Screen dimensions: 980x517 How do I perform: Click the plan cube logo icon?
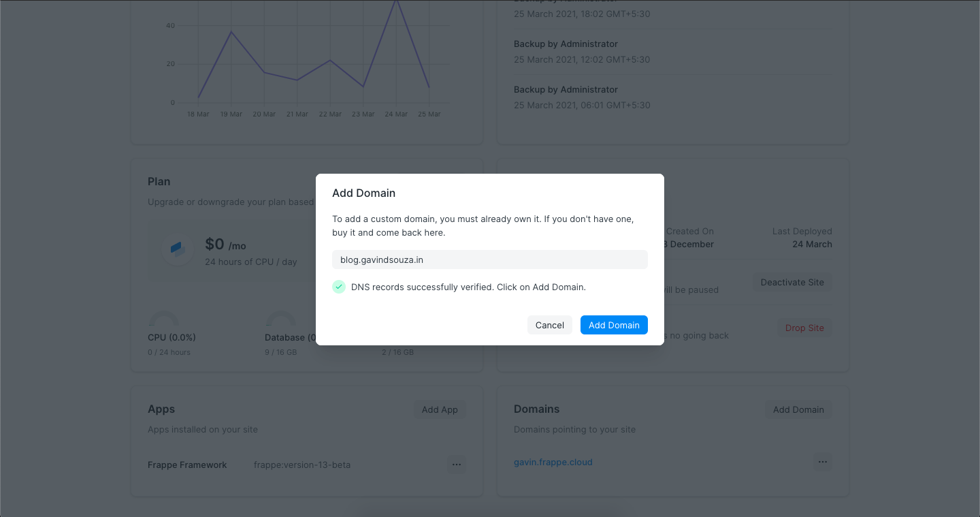(x=177, y=250)
